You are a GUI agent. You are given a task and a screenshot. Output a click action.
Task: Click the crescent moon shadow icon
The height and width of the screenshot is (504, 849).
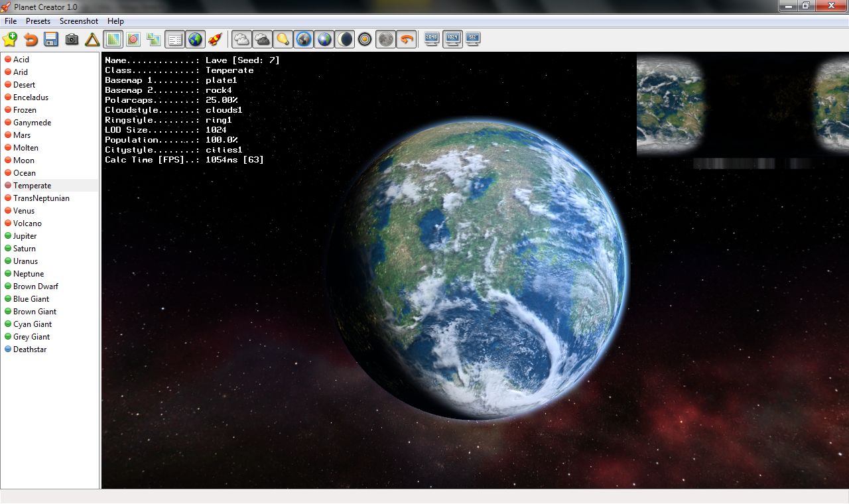click(x=345, y=40)
